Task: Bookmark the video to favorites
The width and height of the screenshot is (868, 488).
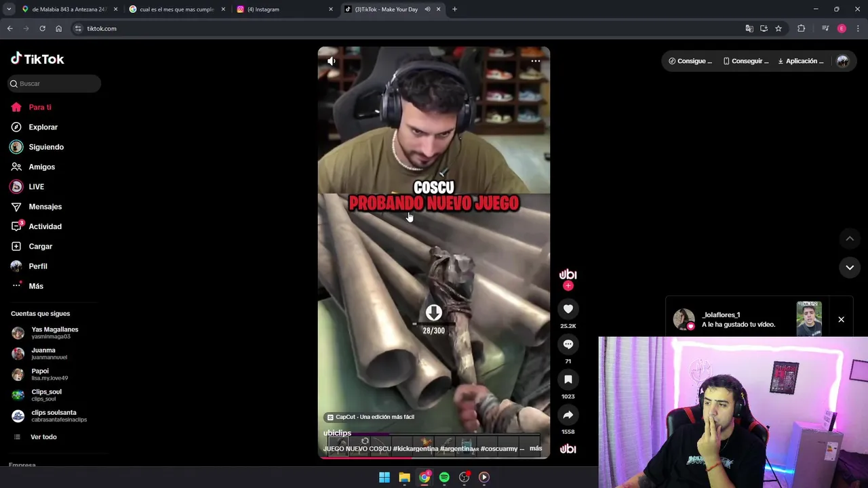Action: coord(568,380)
